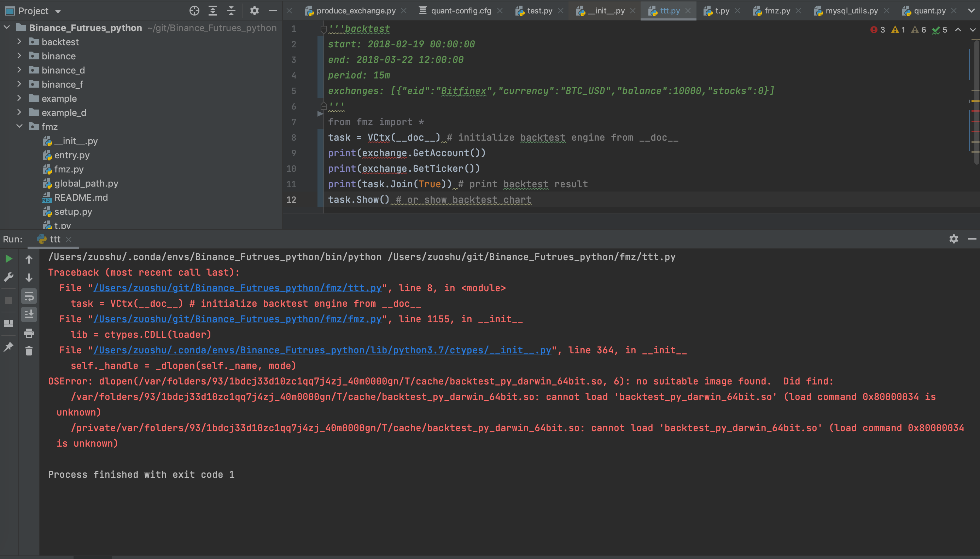Expand the example_d folder

point(19,112)
